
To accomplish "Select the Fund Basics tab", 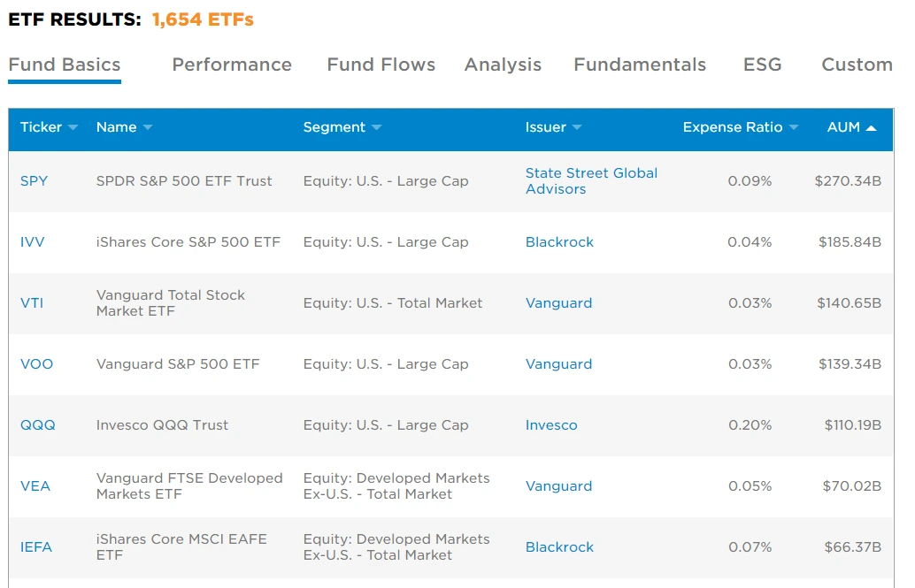I will (x=64, y=65).
